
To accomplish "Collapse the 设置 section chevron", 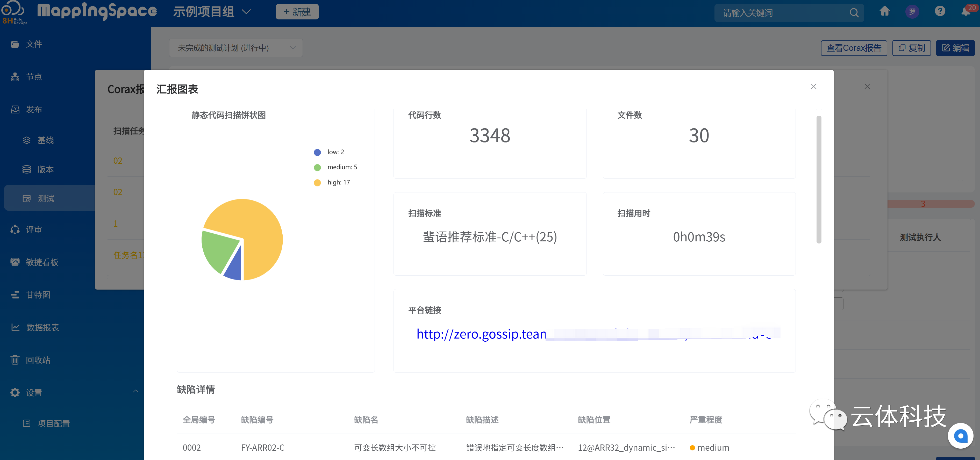I will (x=135, y=392).
